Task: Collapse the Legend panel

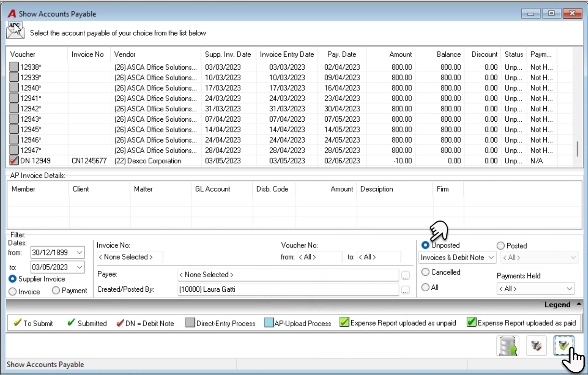Action: coord(579,304)
